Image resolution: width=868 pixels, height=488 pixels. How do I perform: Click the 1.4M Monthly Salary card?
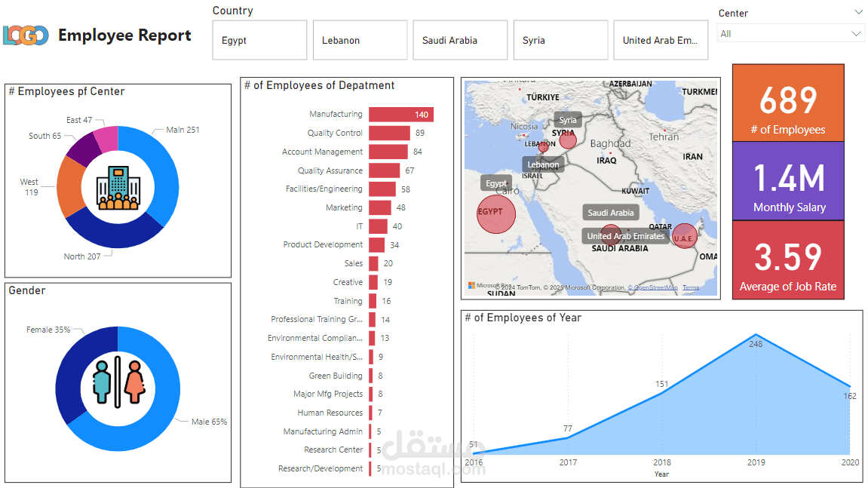(x=788, y=181)
